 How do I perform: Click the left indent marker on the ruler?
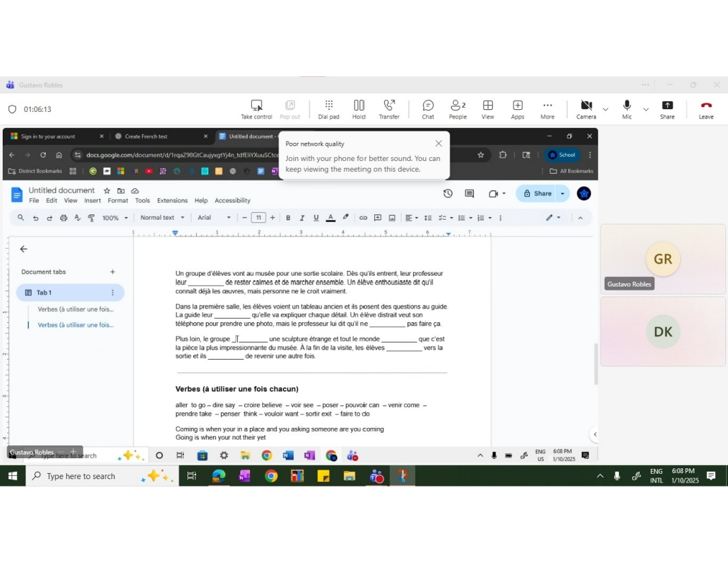[175, 233]
